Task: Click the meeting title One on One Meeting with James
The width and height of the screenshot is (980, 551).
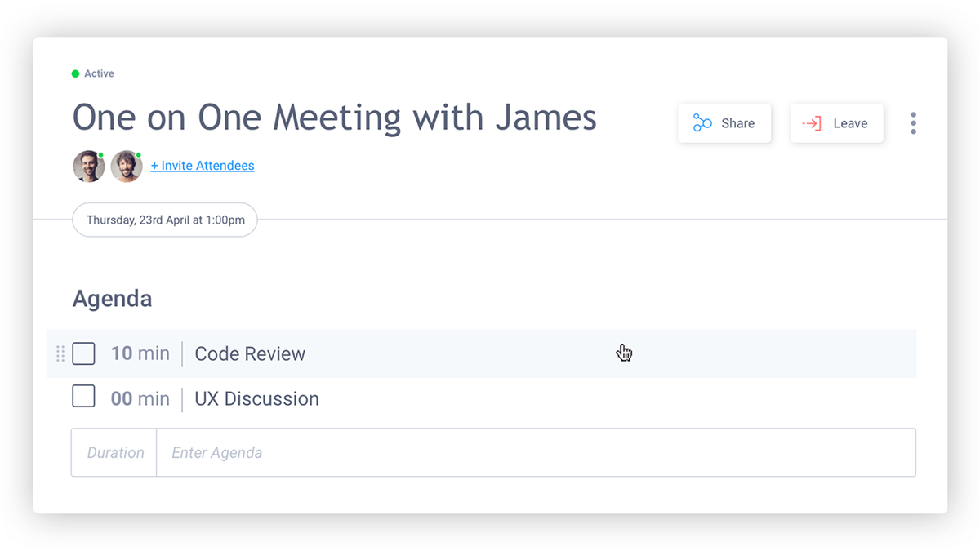Action: [x=335, y=118]
